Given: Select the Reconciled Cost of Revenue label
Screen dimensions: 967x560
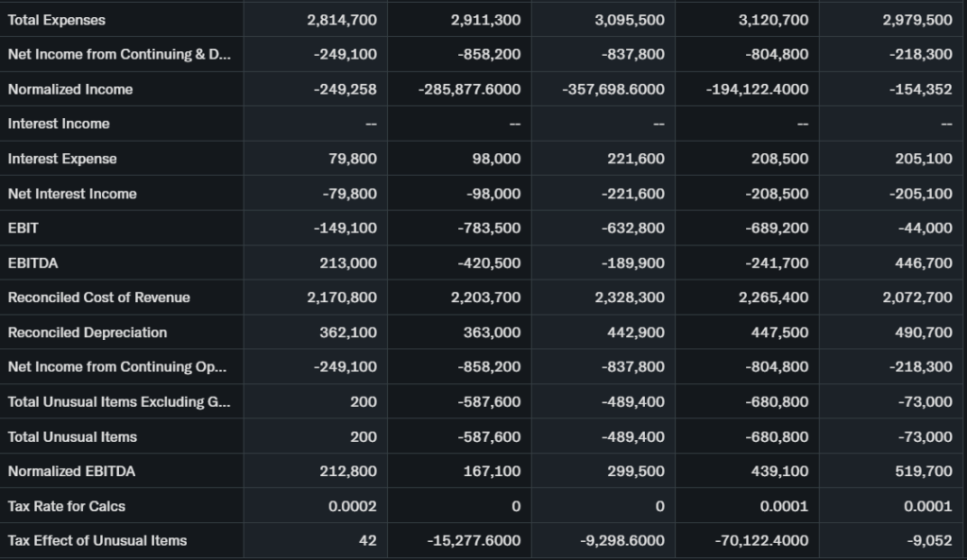Looking at the screenshot, I should click(98, 297).
